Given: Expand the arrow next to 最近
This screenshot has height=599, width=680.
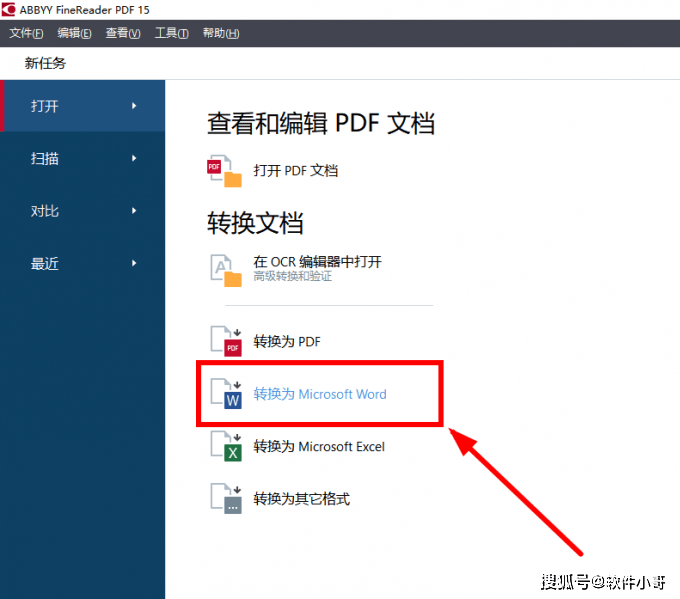Looking at the screenshot, I should [134, 263].
